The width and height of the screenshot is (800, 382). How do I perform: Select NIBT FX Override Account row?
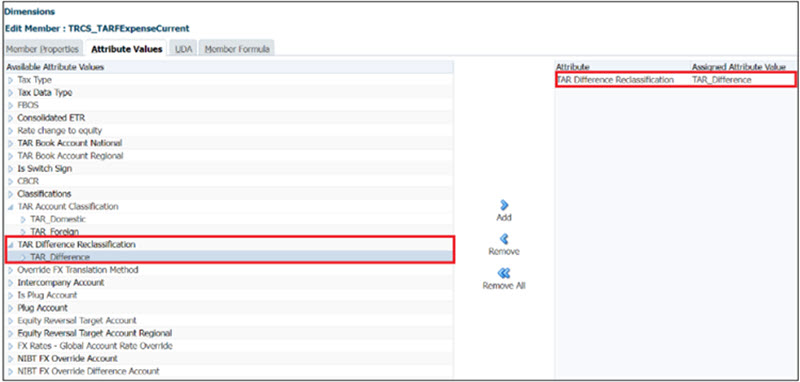coord(229,359)
